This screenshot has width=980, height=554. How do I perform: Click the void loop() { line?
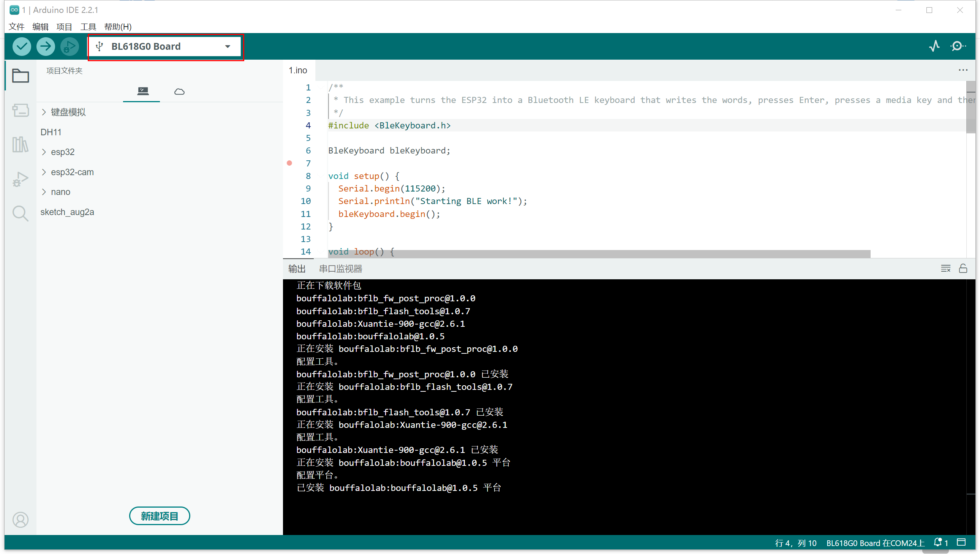(x=361, y=252)
